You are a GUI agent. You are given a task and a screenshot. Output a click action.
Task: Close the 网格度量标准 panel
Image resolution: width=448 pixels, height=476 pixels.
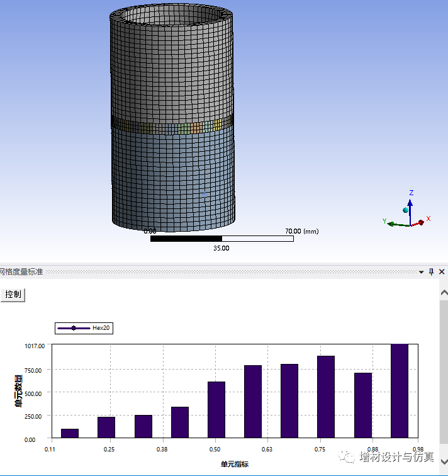(442, 272)
